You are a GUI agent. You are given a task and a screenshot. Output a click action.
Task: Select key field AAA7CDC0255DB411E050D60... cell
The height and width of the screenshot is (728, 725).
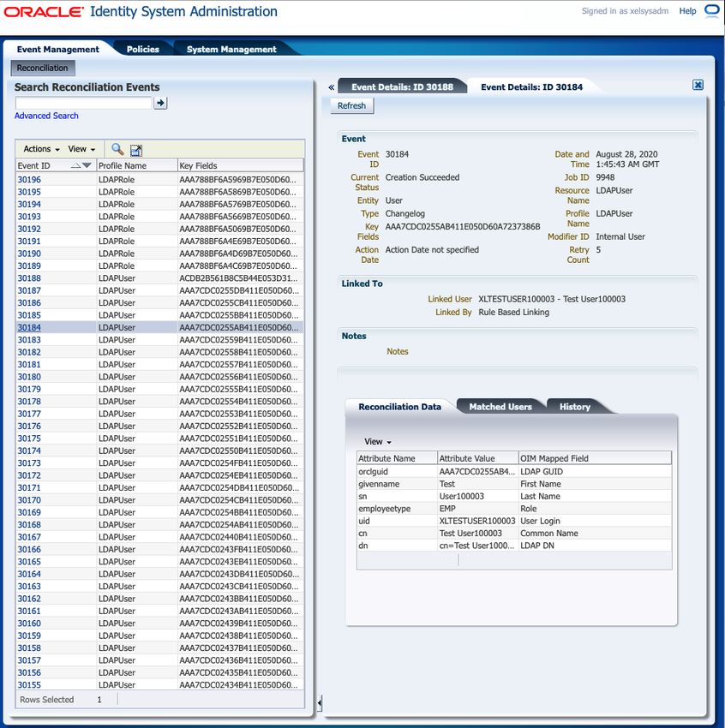coord(241,290)
